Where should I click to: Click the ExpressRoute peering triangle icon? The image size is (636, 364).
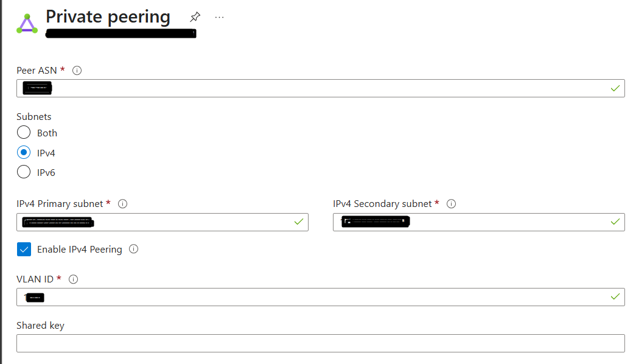click(x=27, y=24)
